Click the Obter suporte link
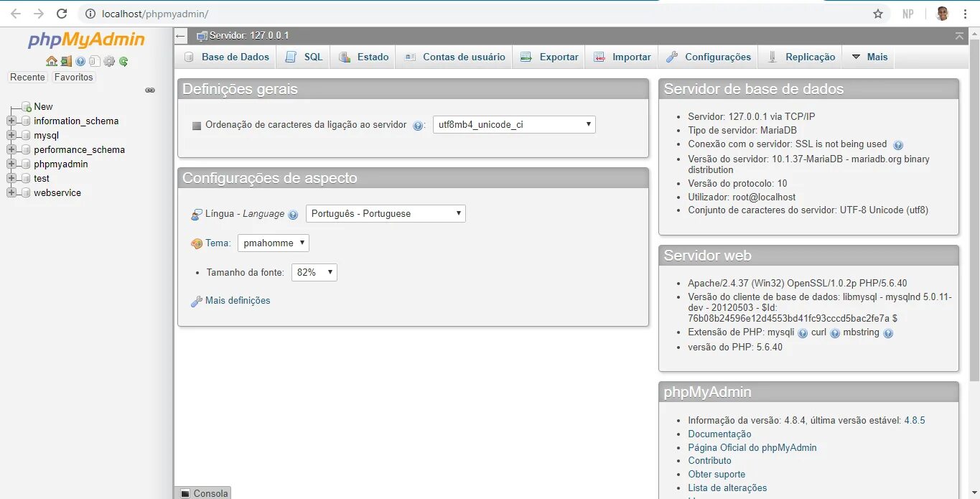Screen dimensions: 980x499 (x=717, y=474)
